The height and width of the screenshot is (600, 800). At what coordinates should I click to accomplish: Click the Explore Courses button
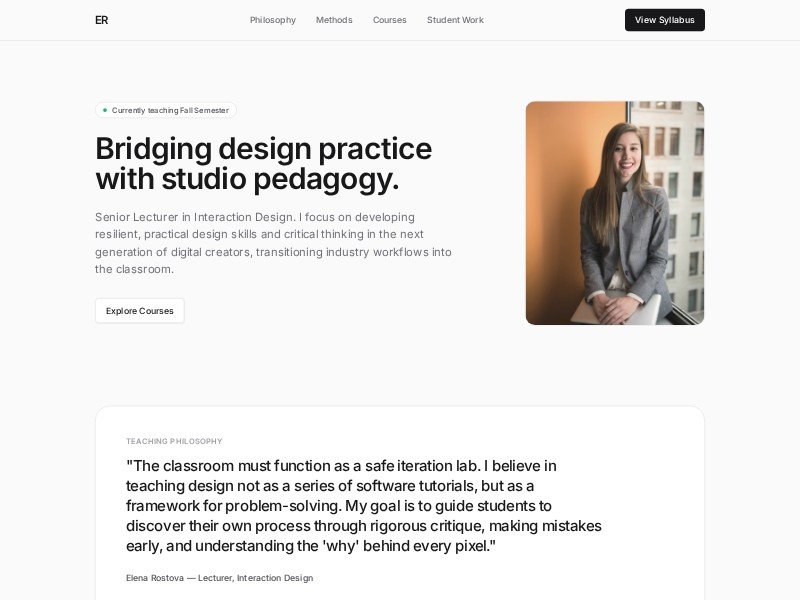point(140,311)
